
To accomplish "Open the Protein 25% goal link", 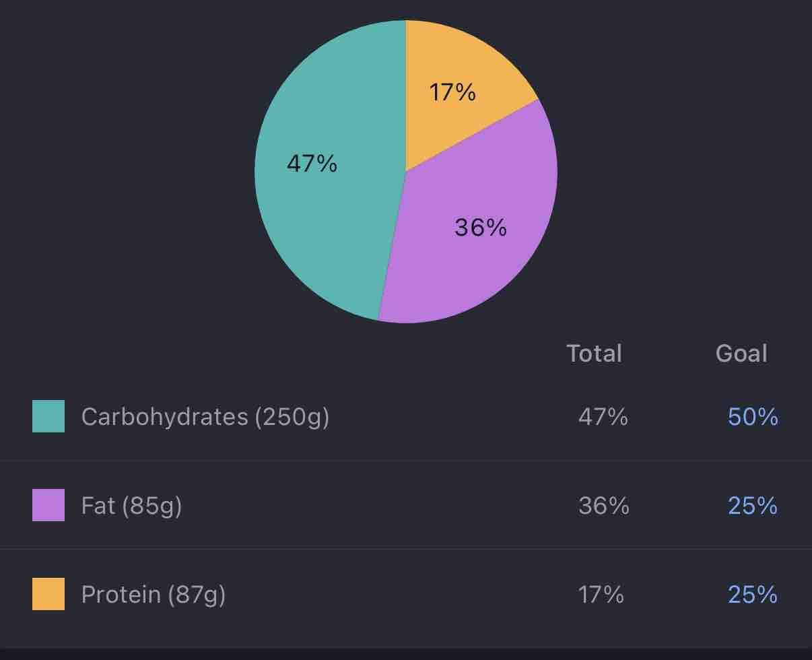I will pos(753,595).
